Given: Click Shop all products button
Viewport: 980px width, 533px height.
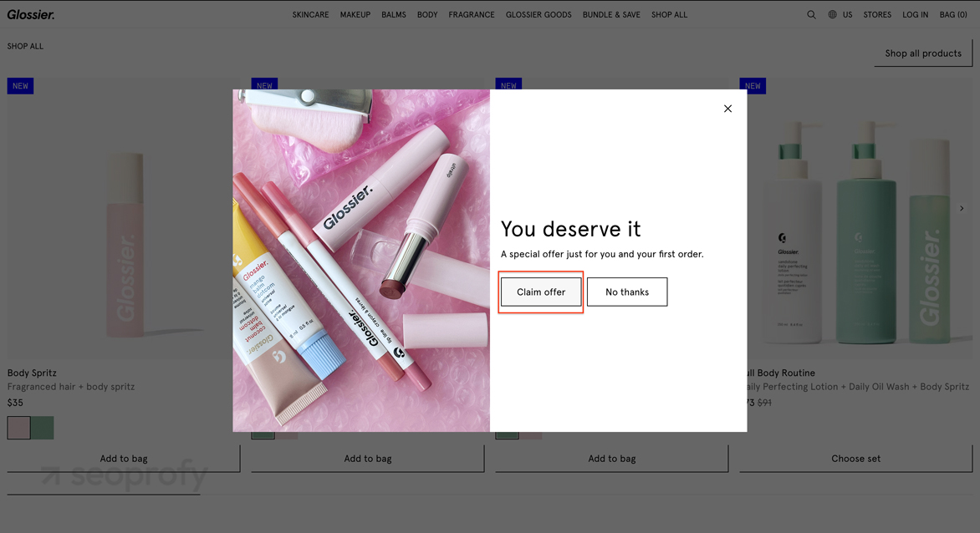Looking at the screenshot, I should (923, 53).
